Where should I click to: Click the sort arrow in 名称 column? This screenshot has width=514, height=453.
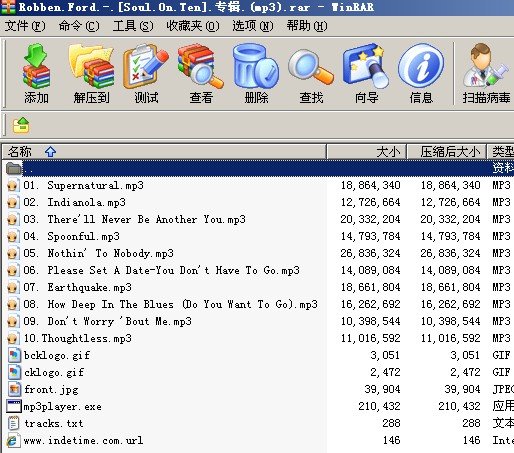(x=50, y=152)
